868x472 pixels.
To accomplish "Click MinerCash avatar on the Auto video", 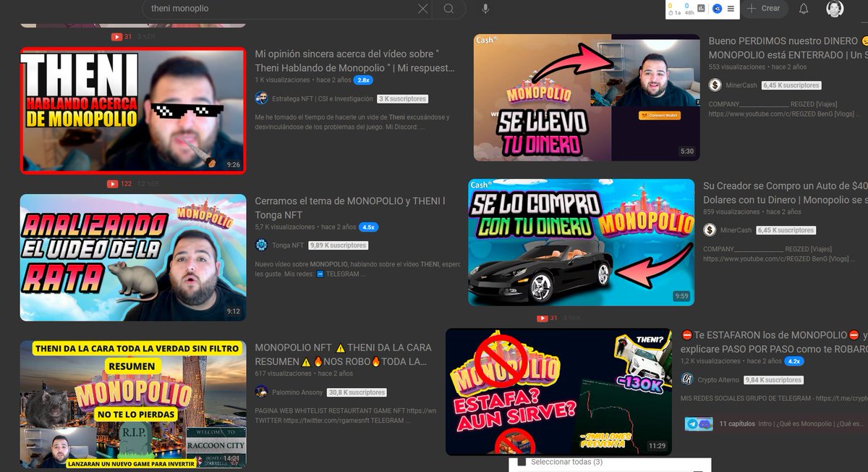I will pyautogui.click(x=710, y=230).
